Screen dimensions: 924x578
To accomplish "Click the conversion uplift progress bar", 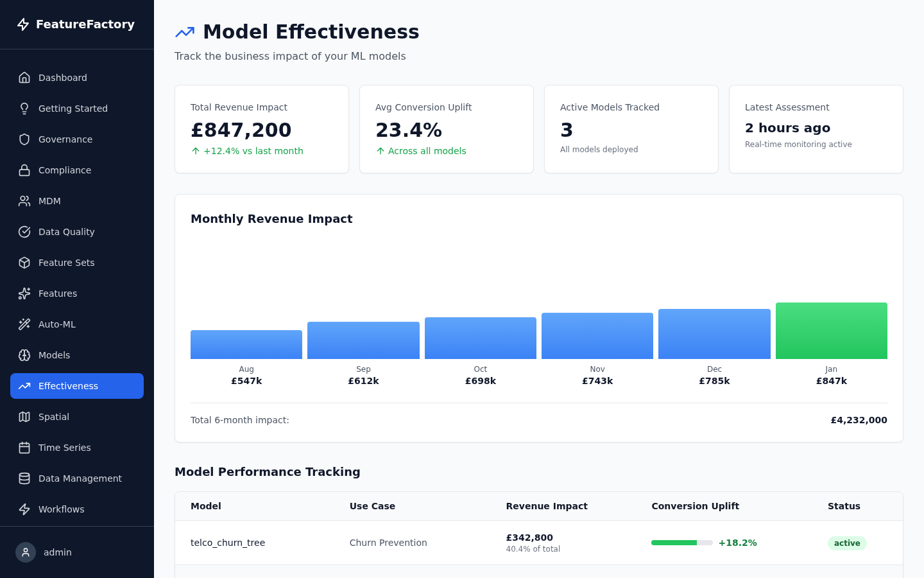I will pyautogui.click(x=681, y=543).
